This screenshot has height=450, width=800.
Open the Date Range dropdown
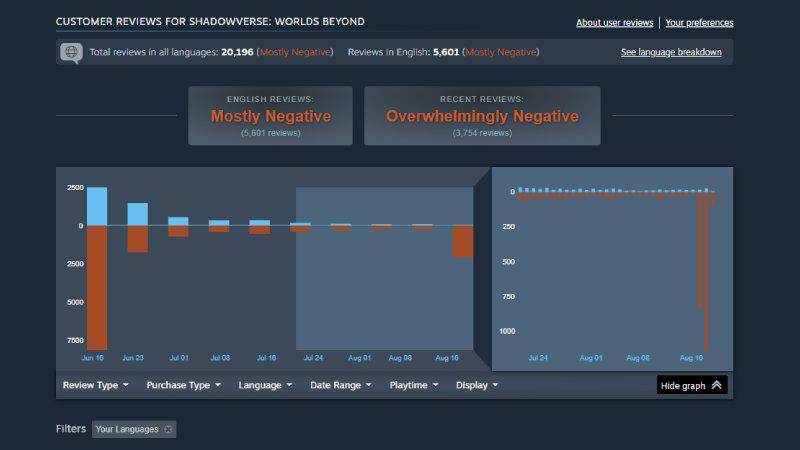341,385
